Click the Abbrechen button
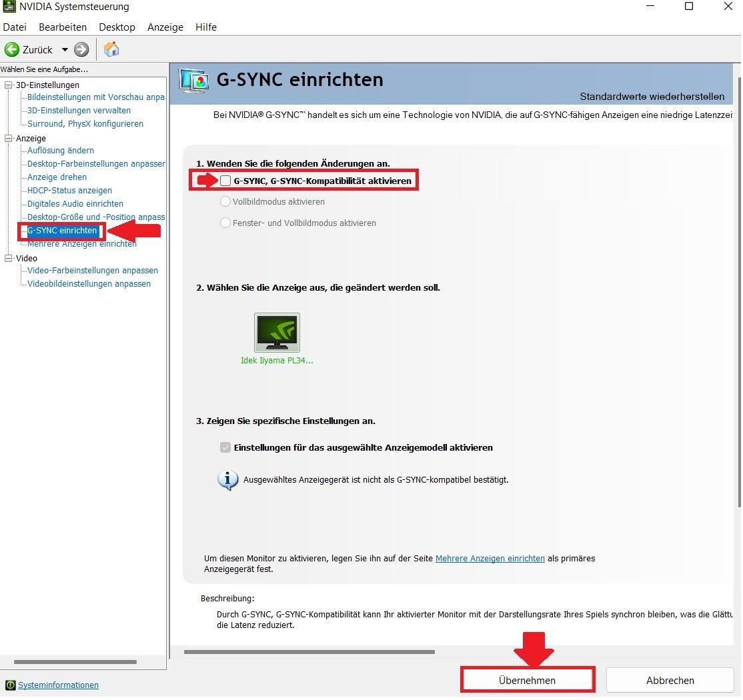 (670, 680)
